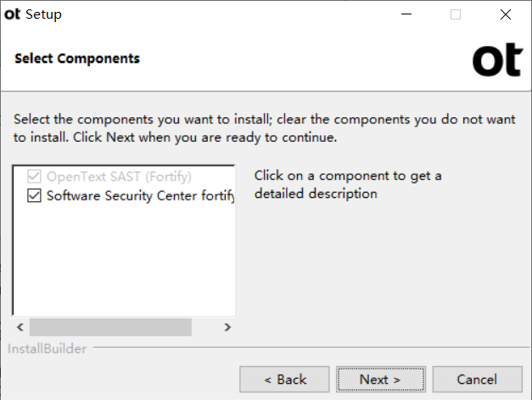Cancel the setup wizard

(477, 380)
